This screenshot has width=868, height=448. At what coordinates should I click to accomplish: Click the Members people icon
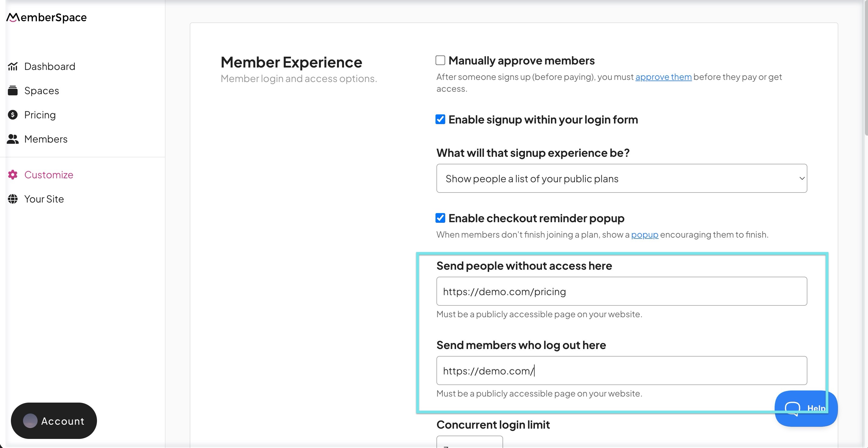point(13,139)
